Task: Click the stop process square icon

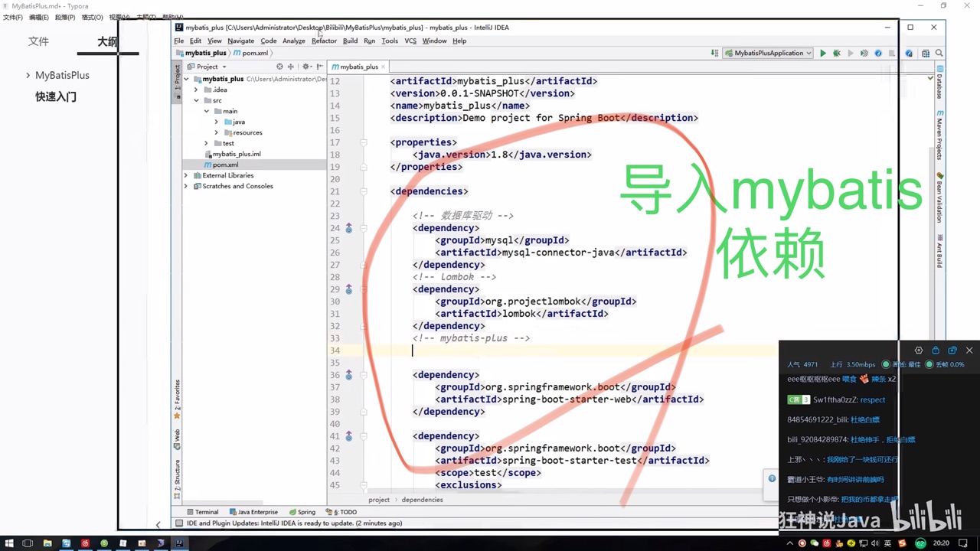Action: (891, 54)
